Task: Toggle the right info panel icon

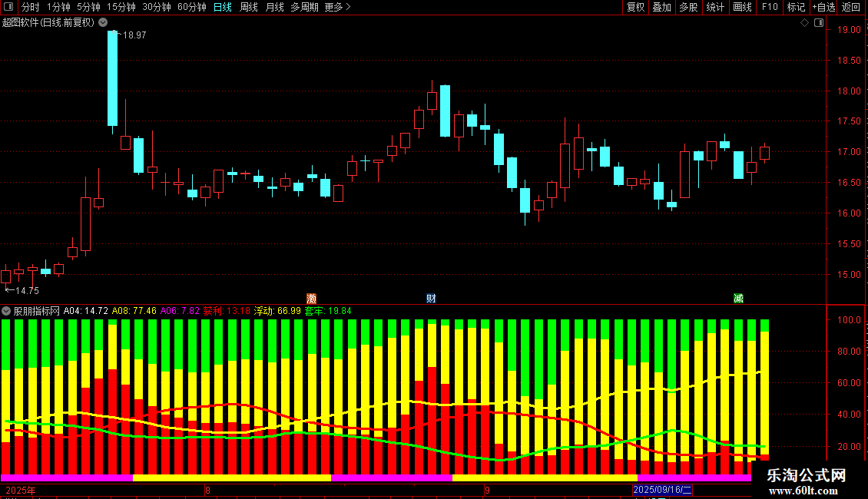Action: 819,23
